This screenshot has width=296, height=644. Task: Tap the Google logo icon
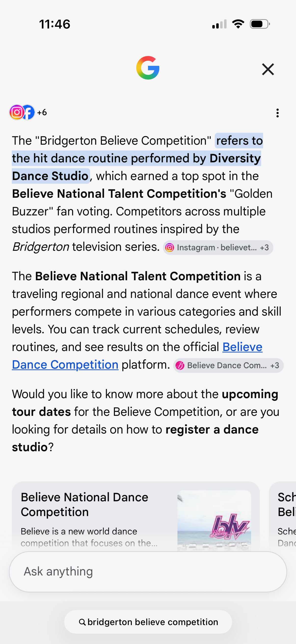(148, 68)
